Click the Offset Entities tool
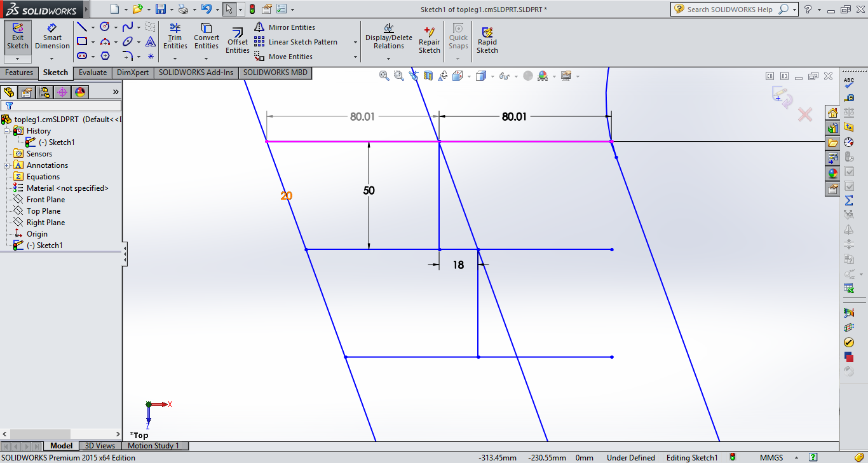868x463 pixels. pyautogui.click(x=238, y=41)
